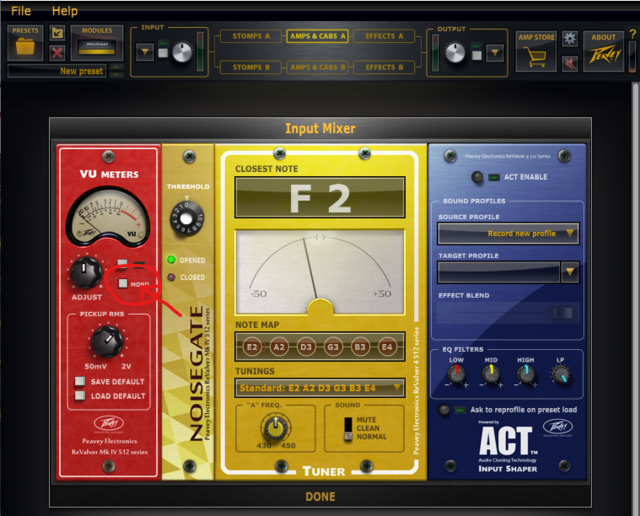This screenshot has height=516, width=640.
Task: Open the About Peavey logo
Action: pyautogui.click(x=604, y=51)
